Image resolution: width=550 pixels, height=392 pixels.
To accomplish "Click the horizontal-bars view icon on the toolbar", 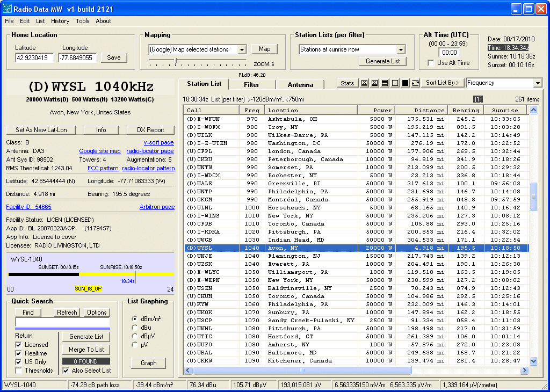I will [384, 83].
